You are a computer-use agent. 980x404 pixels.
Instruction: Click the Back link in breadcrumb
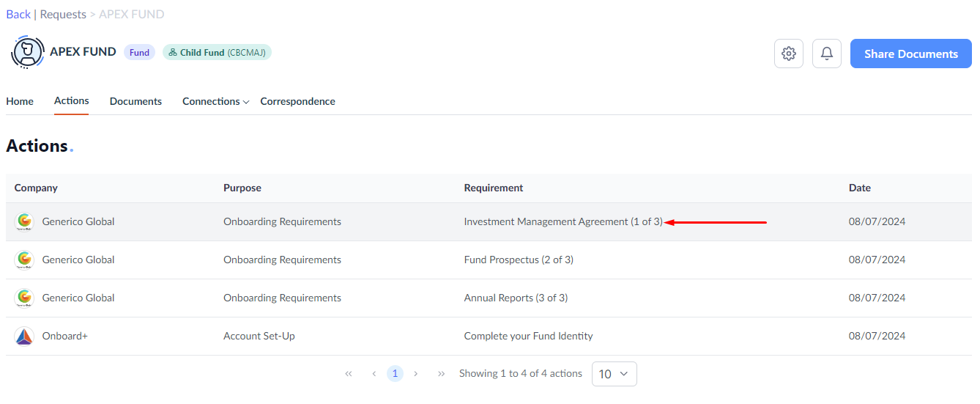pos(18,14)
